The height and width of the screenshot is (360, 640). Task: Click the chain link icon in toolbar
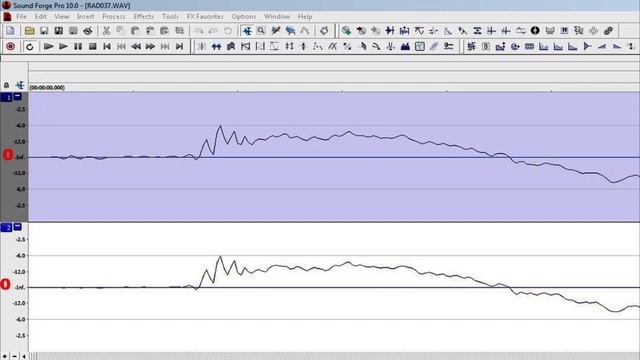pyautogui.click(x=608, y=31)
